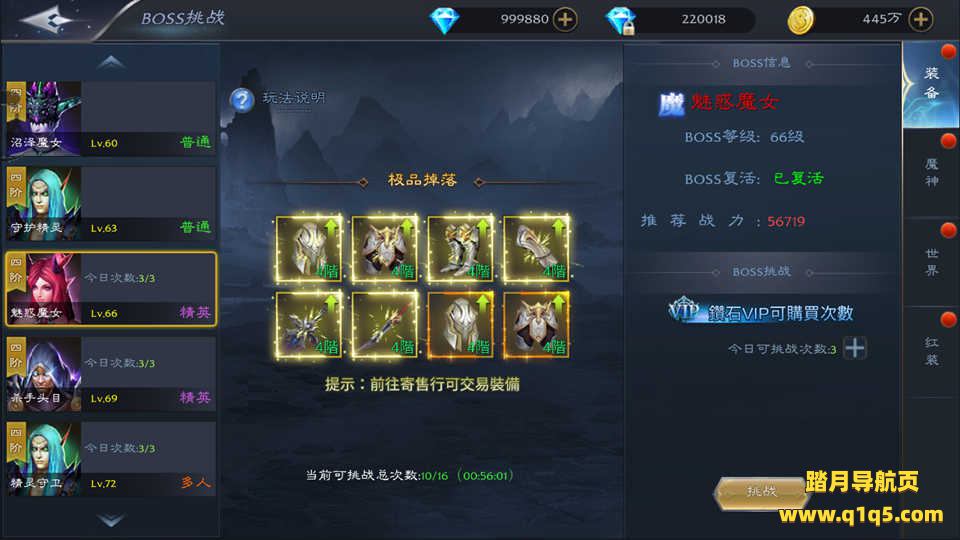The width and height of the screenshot is (960, 540).
Task: Open the 红装 side tab
Action: [x=931, y=351]
